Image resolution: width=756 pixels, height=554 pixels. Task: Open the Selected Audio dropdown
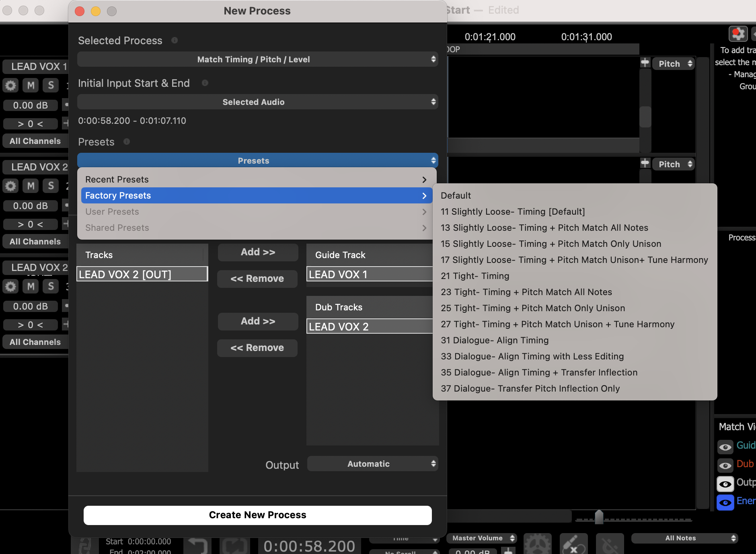[x=257, y=102]
